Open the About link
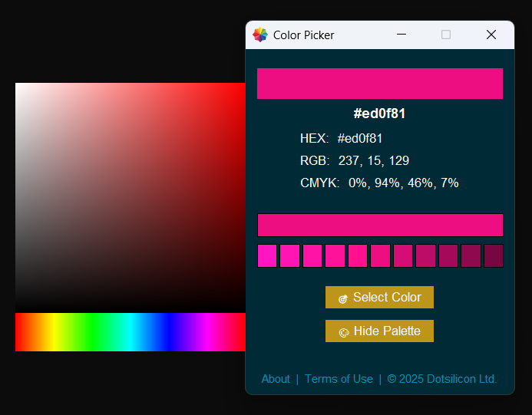Image resolution: width=532 pixels, height=415 pixels. coord(276,379)
